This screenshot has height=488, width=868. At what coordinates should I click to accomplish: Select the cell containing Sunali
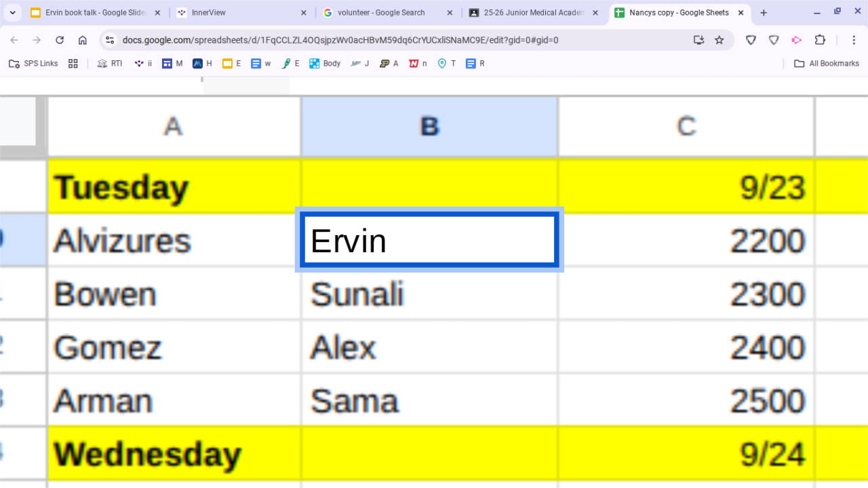[429, 294]
